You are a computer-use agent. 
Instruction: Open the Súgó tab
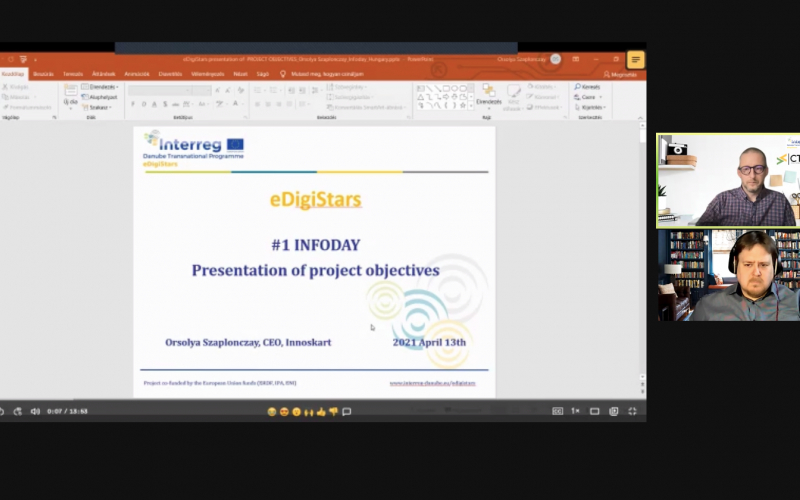pos(263,74)
